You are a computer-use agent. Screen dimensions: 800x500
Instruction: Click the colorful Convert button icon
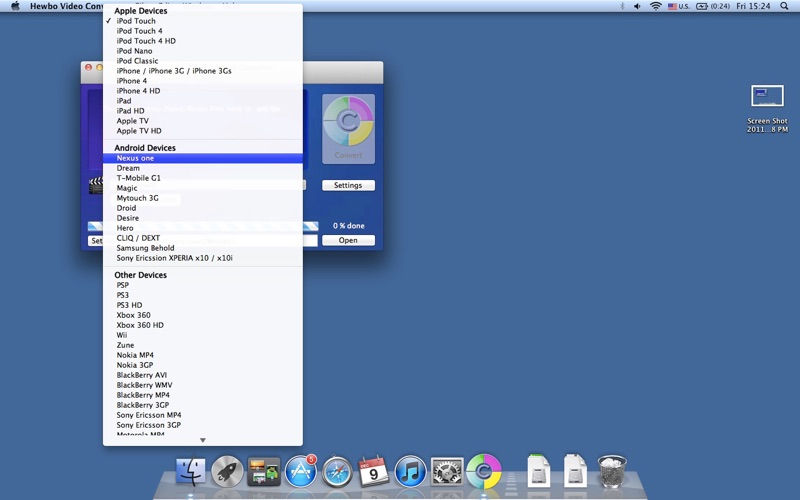pyautogui.click(x=348, y=127)
